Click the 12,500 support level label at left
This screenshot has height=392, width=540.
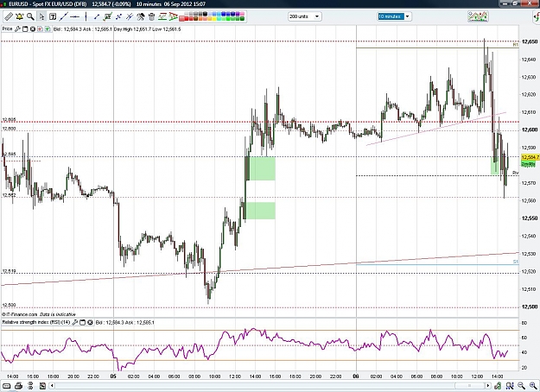[9, 305]
